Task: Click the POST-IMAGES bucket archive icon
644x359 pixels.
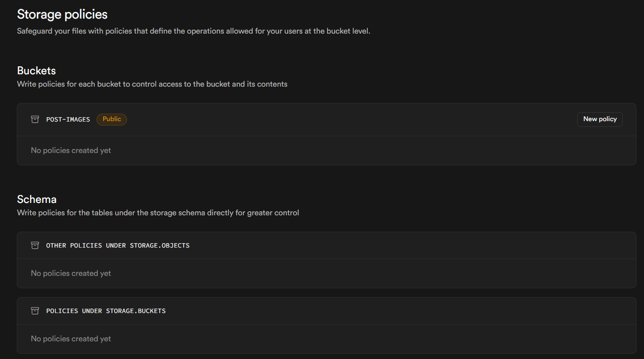Action: tap(35, 119)
